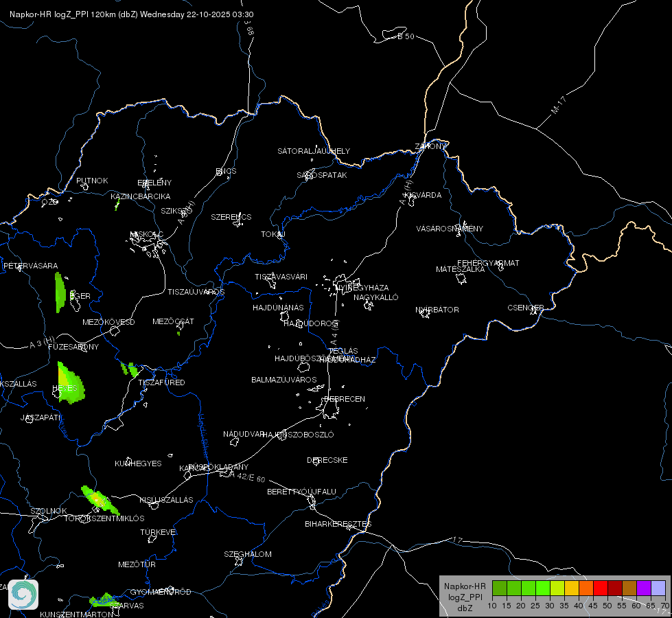Image resolution: width=672 pixels, height=618 pixels.
Task: Click the MEZŐKÖVESD label
Action: (108, 322)
